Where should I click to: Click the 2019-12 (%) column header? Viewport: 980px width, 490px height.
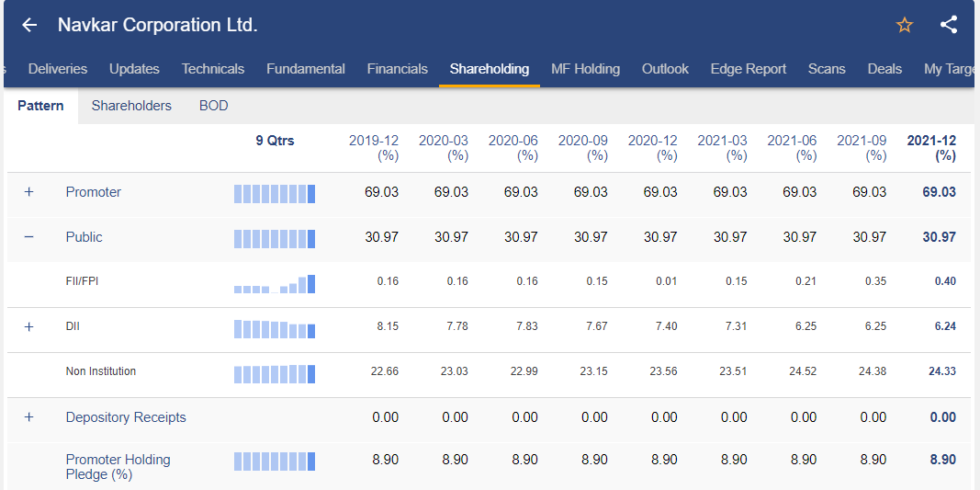click(374, 148)
